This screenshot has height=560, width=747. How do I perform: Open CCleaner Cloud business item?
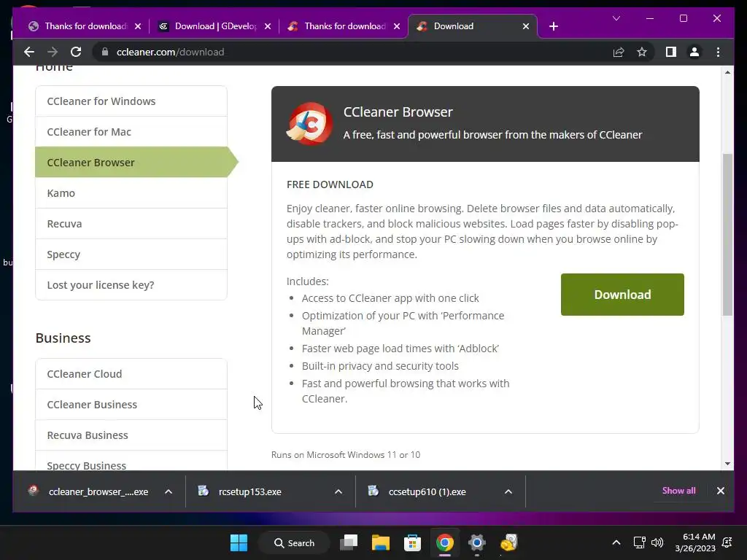point(131,374)
